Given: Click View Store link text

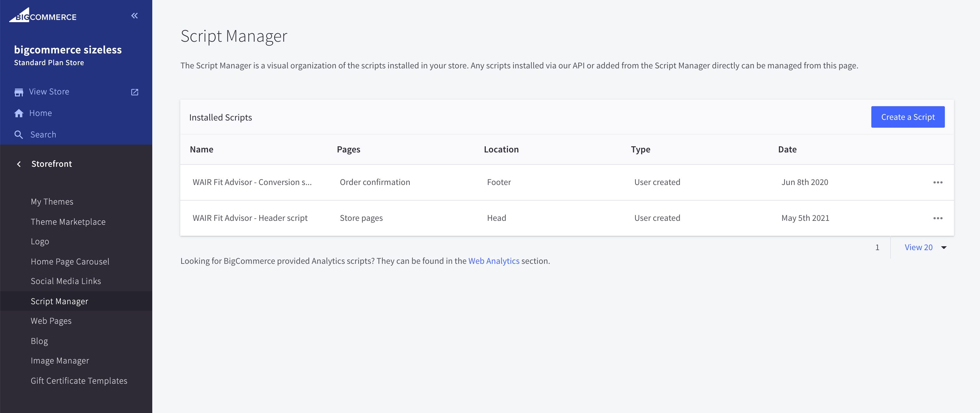Looking at the screenshot, I should point(49,92).
